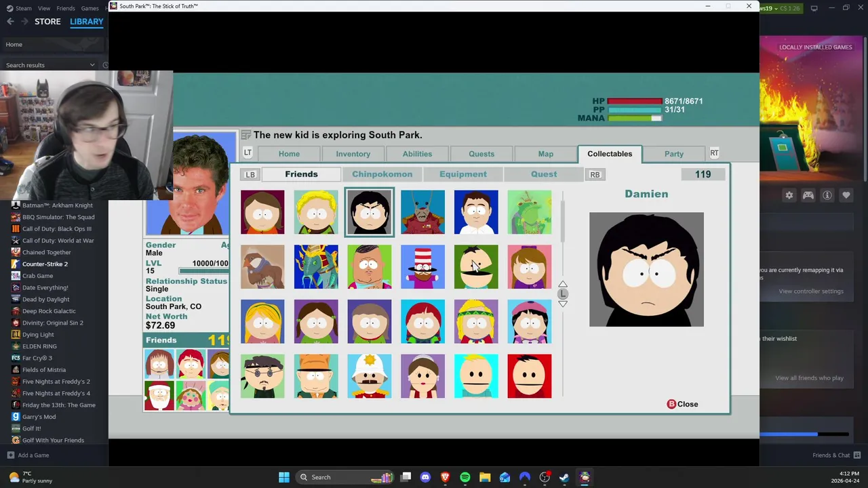Select the red-haired girl on cyan background
The width and height of the screenshot is (868, 488).
tap(422, 321)
